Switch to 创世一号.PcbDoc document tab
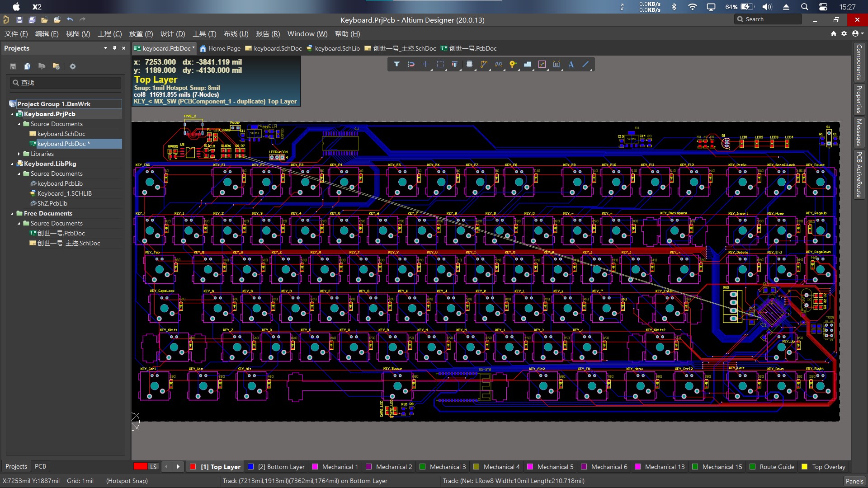This screenshot has width=868, height=488. [x=468, y=48]
